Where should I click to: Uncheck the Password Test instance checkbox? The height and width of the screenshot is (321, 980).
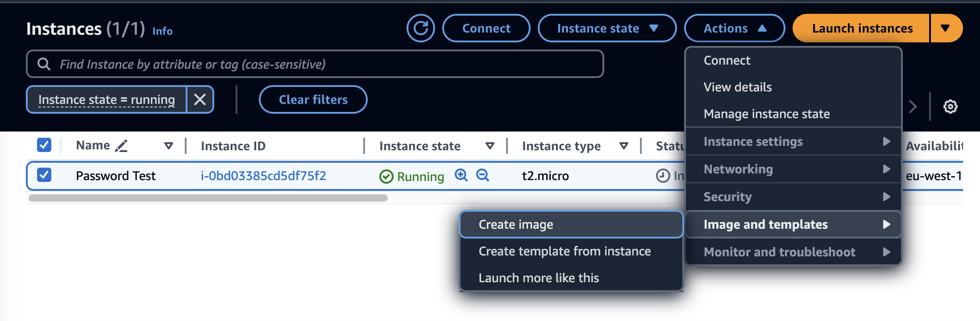point(44,175)
